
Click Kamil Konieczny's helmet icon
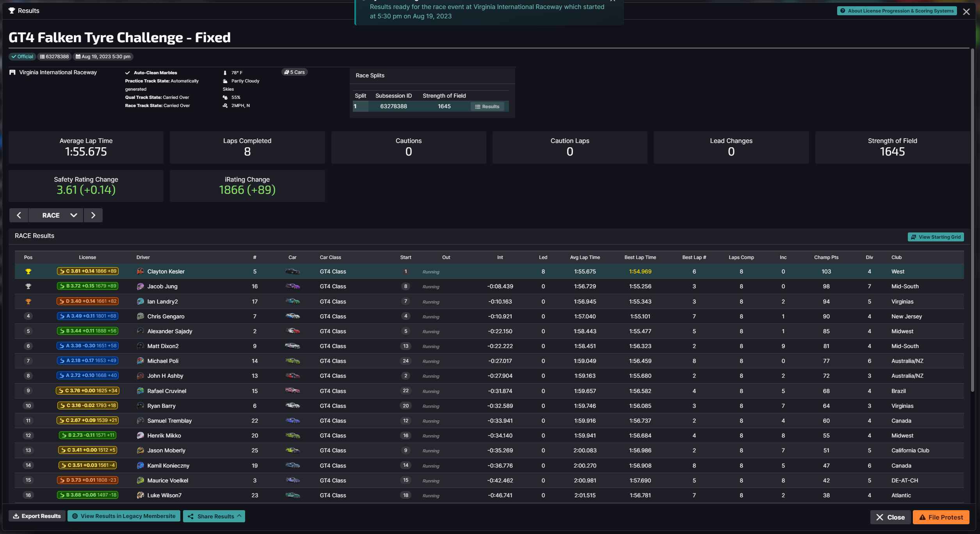pyautogui.click(x=141, y=465)
